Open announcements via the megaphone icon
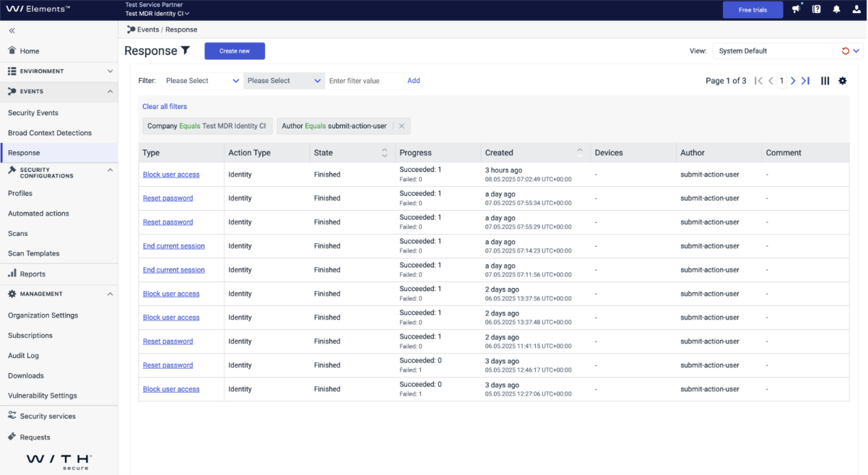This screenshot has height=475, width=868. point(797,9)
